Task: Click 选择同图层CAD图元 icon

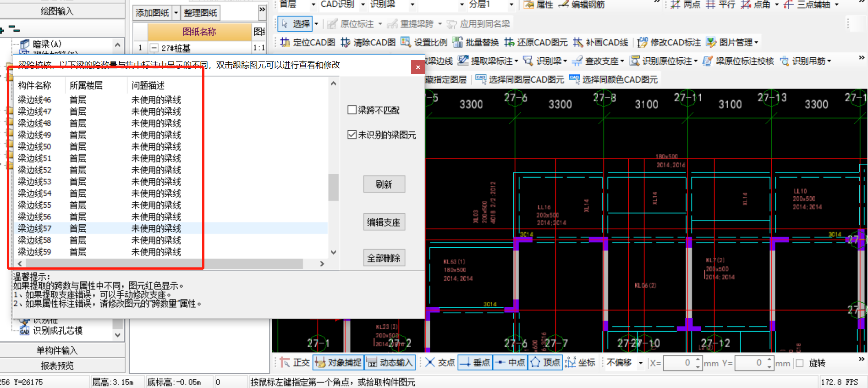Action: 481,79
